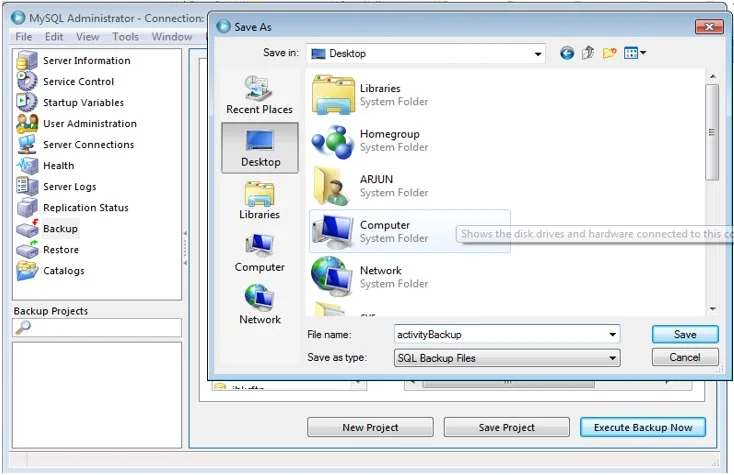Screen dimensions: 734x475
Task: Open the Window menu
Action: tap(172, 37)
